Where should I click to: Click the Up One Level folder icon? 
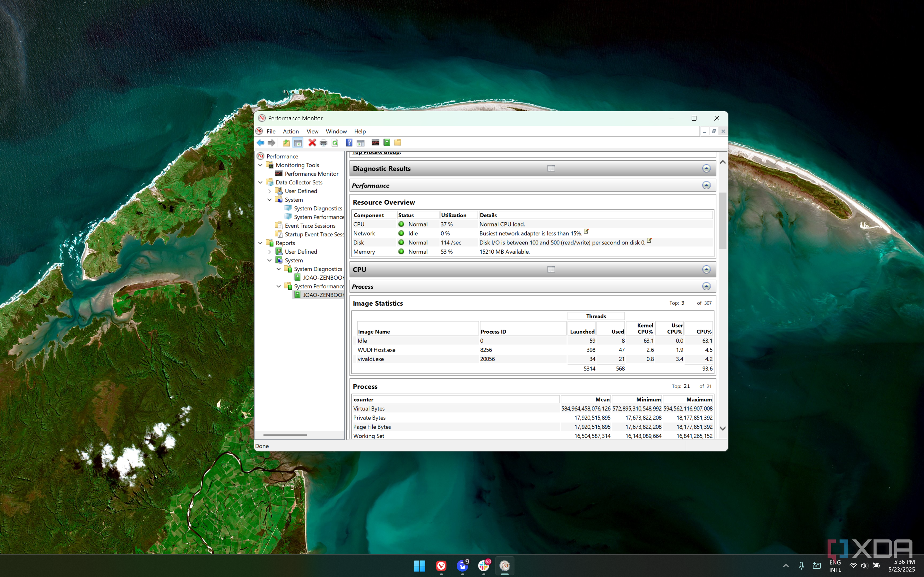tap(286, 143)
